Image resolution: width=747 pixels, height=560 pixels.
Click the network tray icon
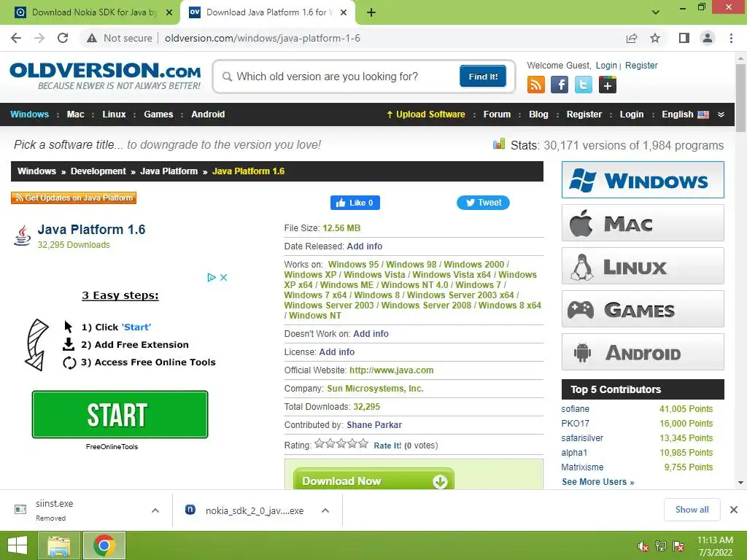tap(661, 546)
